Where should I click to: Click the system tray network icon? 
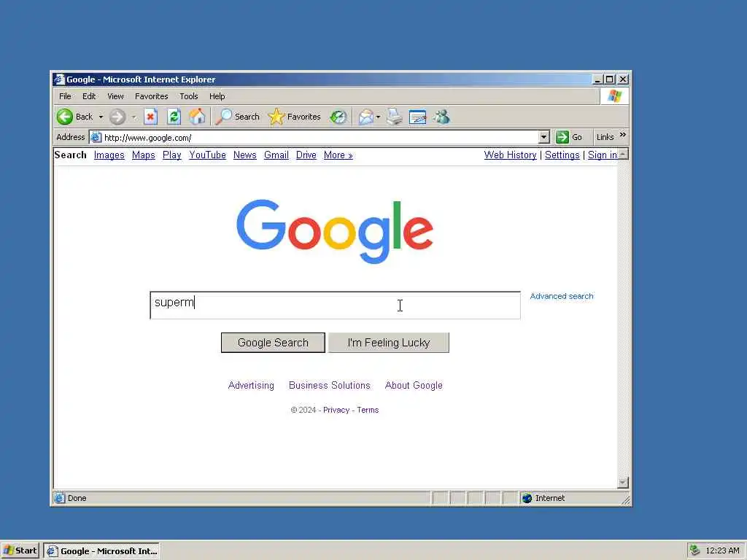click(x=695, y=551)
